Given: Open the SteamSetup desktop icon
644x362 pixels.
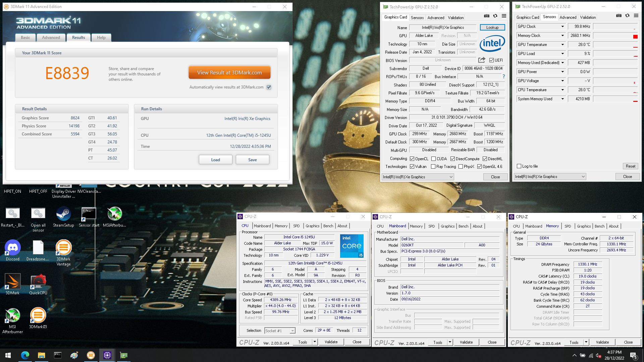Looking at the screenshot, I should point(63,217).
